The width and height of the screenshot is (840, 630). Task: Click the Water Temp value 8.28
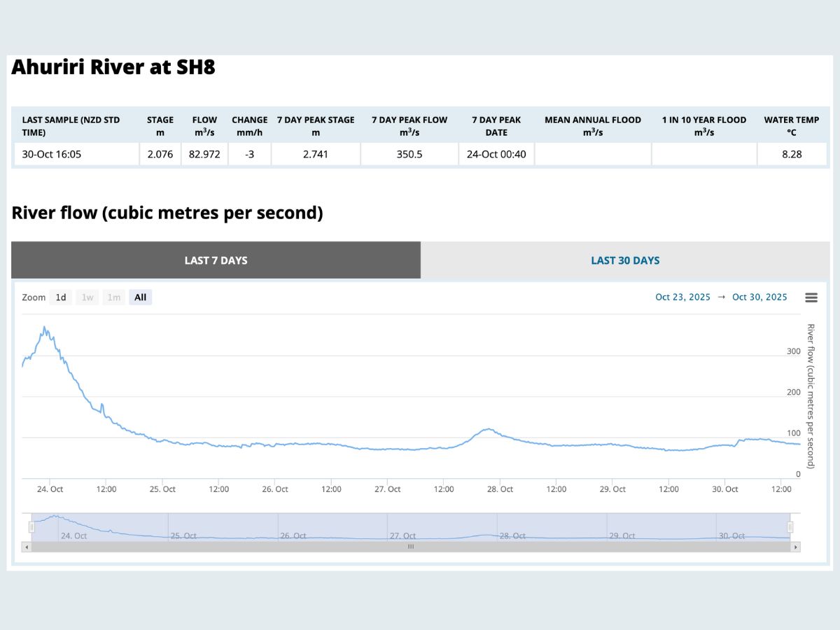pos(792,155)
